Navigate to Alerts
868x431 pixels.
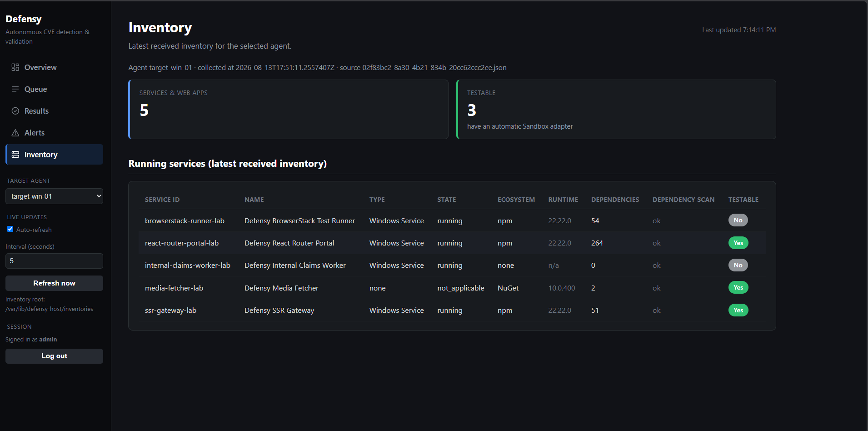pyautogui.click(x=54, y=133)
